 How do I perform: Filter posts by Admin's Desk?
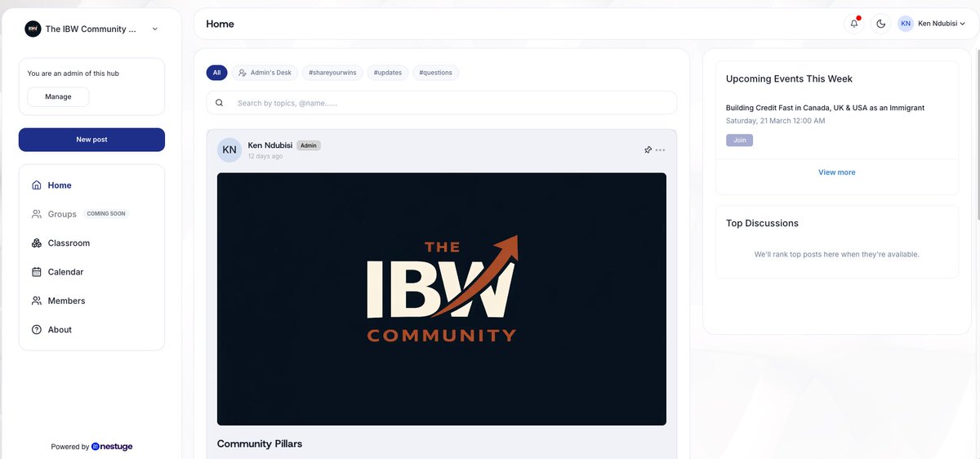265,73
